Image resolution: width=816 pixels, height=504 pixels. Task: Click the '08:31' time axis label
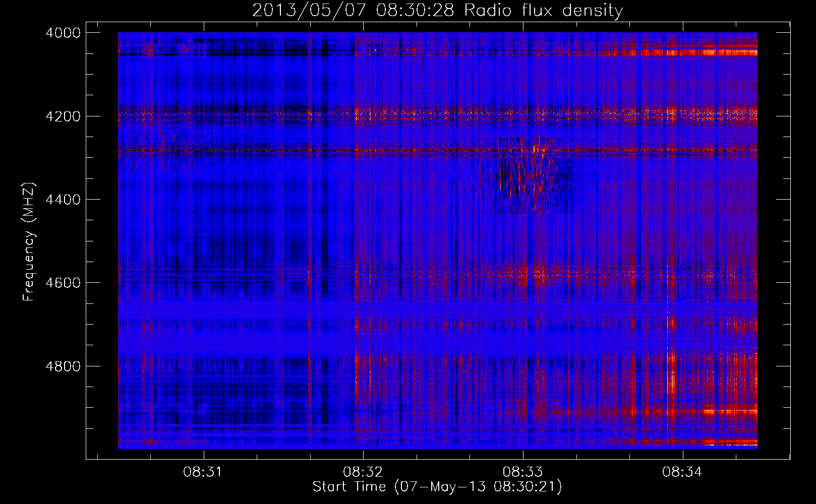pos(203,472)
